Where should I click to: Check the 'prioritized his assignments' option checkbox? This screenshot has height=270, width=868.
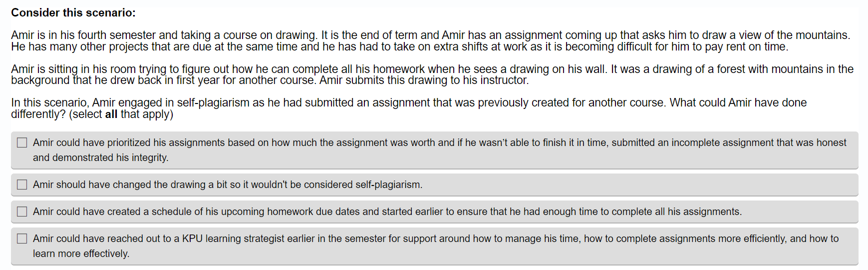point(22,142)
